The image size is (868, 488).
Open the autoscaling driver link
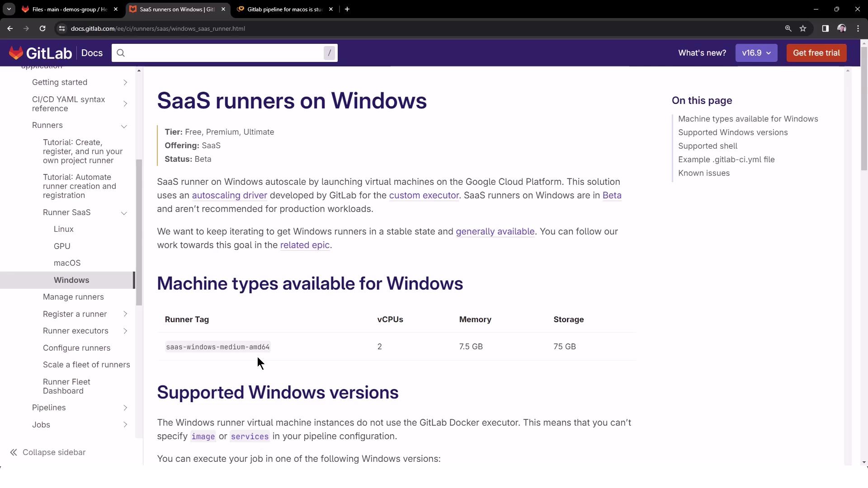229,195
